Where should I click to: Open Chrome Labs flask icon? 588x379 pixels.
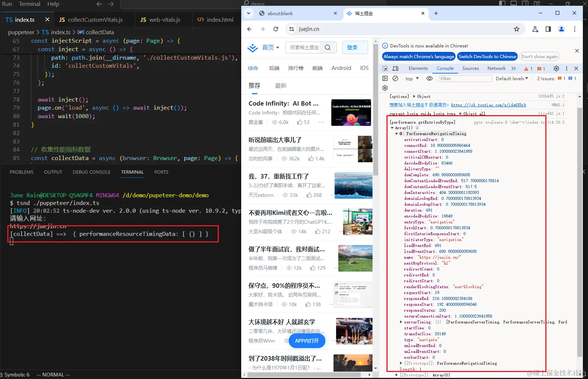(x=535, y=29)
